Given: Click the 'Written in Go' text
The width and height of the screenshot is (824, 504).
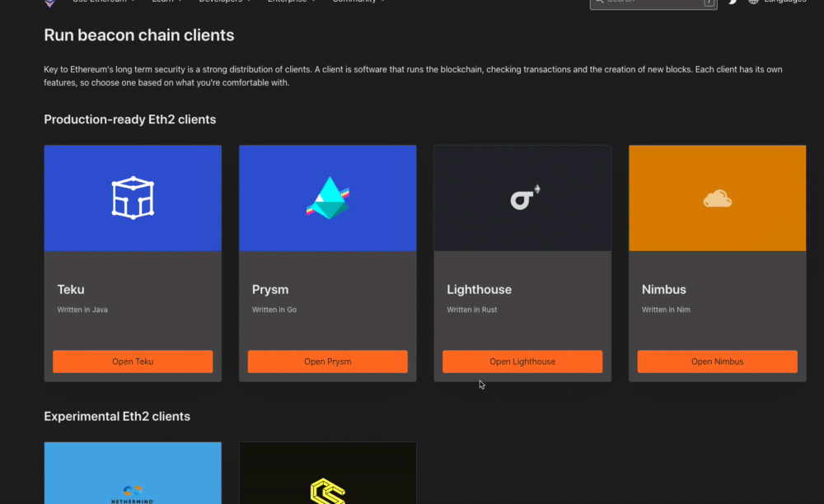Looking at the screenshot, I should click(274, 310).
